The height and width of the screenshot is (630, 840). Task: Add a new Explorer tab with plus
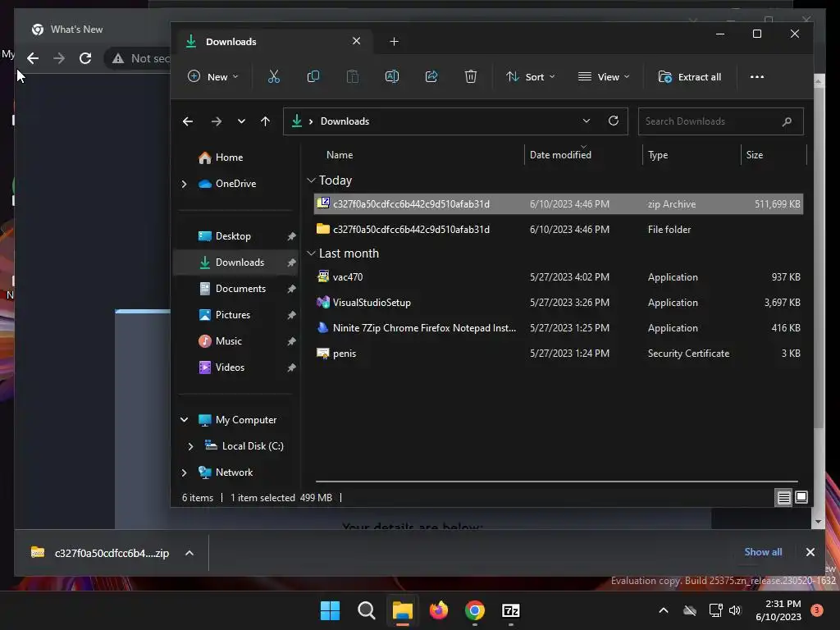coord(395,42)
